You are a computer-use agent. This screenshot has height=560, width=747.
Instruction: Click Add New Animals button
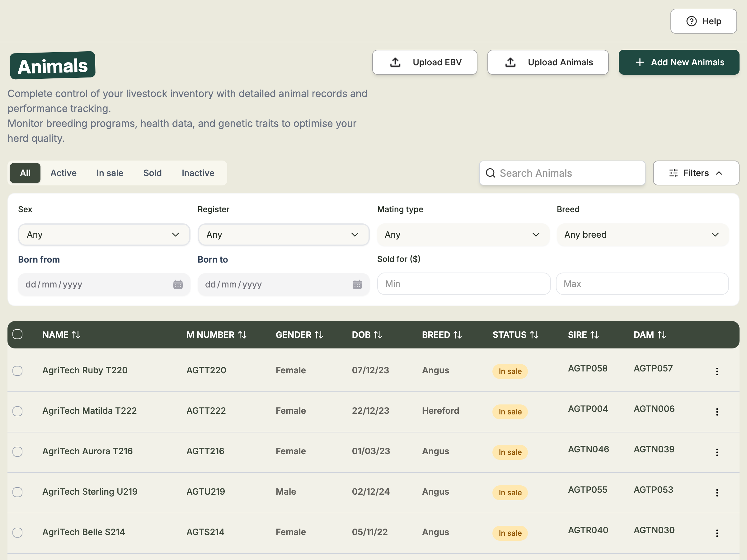[679, 62]
